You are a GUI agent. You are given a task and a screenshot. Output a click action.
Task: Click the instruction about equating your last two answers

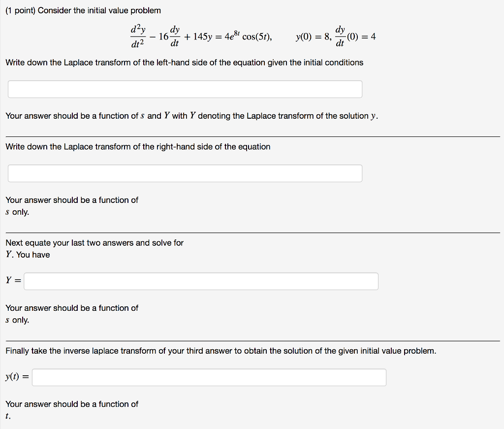[x=94, y=242]
